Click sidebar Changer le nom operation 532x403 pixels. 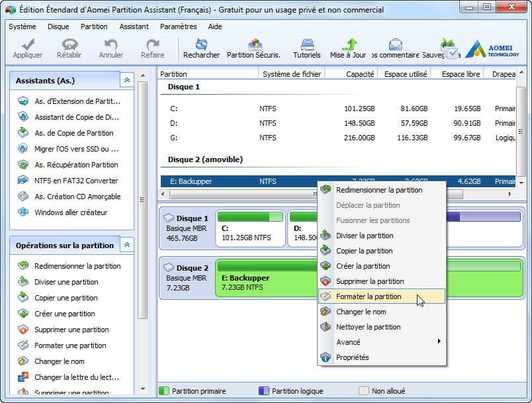point(51,361)
